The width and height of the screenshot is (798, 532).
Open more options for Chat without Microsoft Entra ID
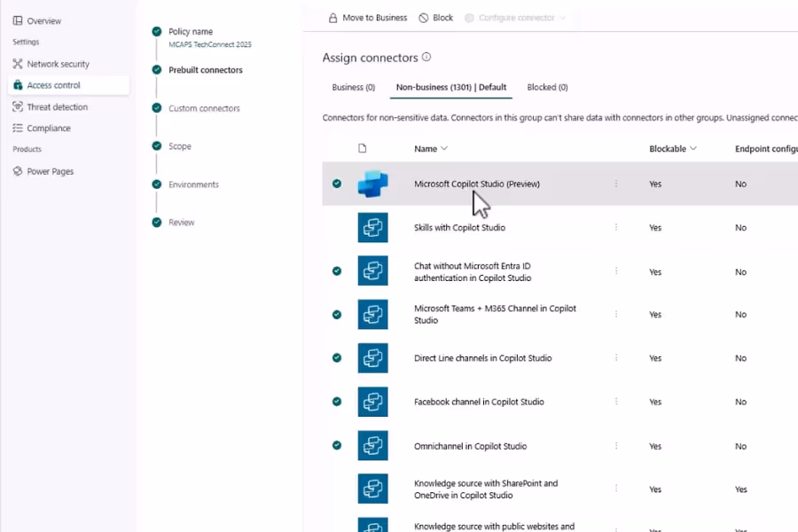pos(616,270)
